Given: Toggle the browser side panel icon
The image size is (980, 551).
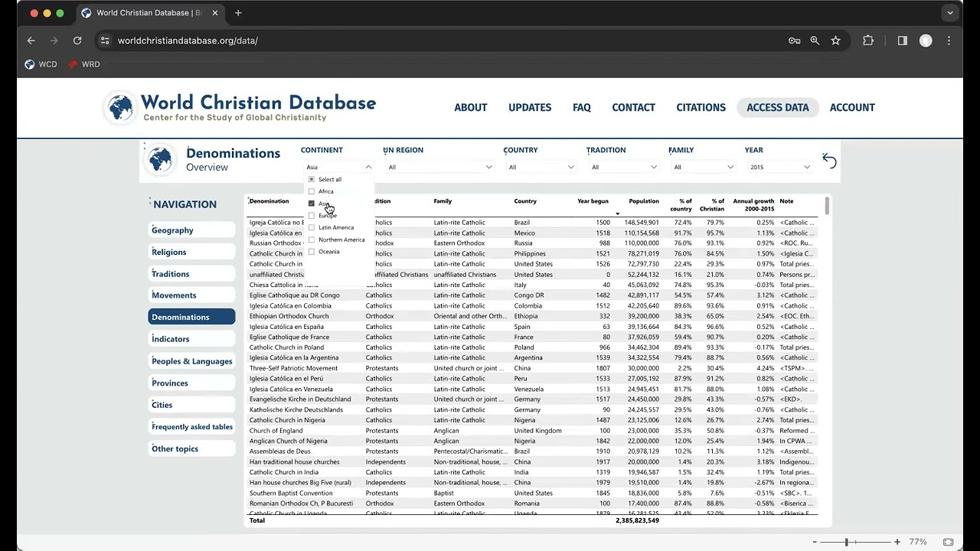Looking at the screenshot, I should pos(903,41).
